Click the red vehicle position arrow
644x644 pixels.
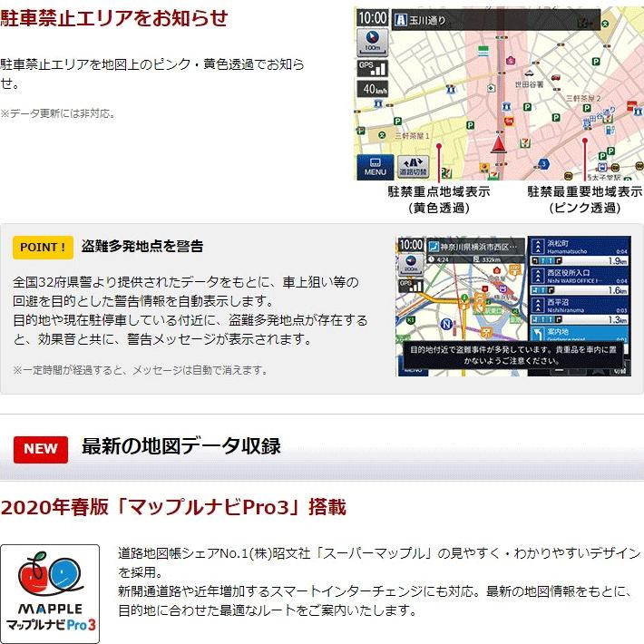coord(497,143)
